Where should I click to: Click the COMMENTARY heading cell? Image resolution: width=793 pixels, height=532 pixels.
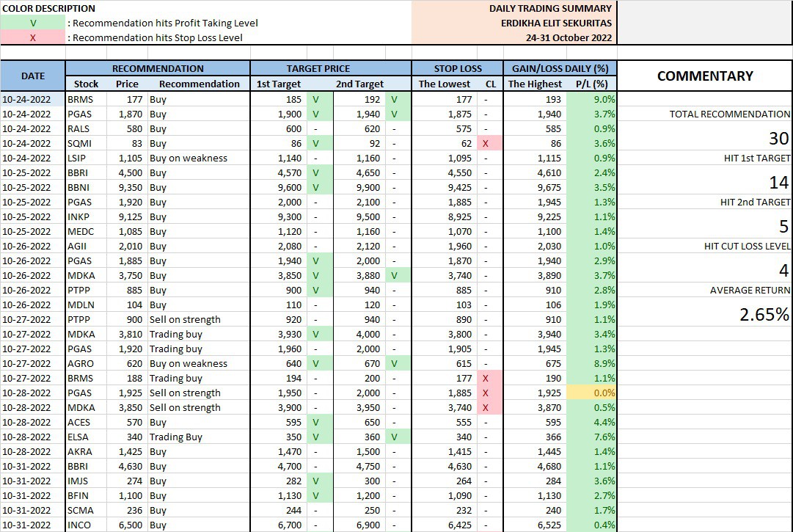(x=705, y=76)
